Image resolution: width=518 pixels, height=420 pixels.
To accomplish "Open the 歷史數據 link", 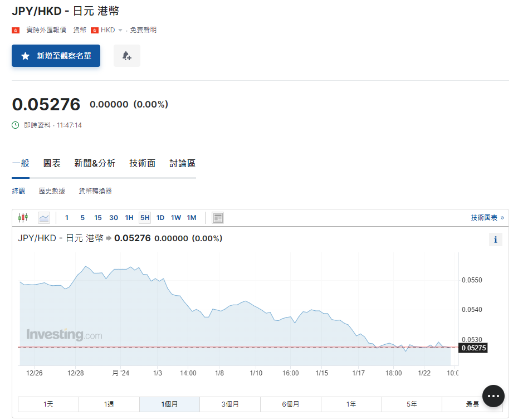I will point(52,191).
